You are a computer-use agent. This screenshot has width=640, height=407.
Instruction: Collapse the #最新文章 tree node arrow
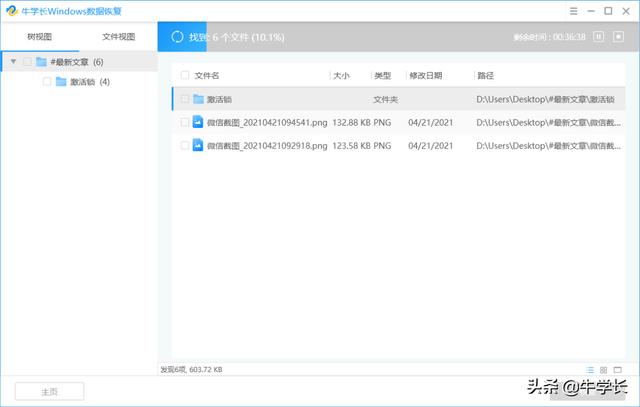(x=13, y=62)
